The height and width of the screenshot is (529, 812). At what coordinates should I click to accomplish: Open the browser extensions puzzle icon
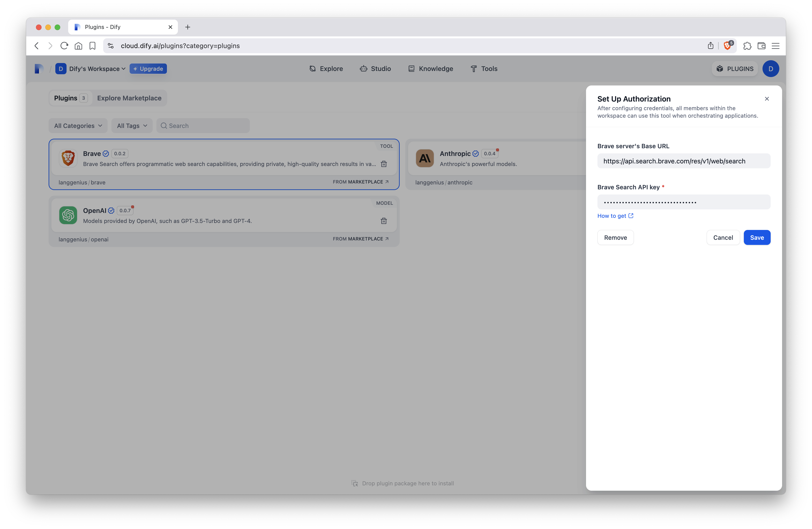point(747,46)
